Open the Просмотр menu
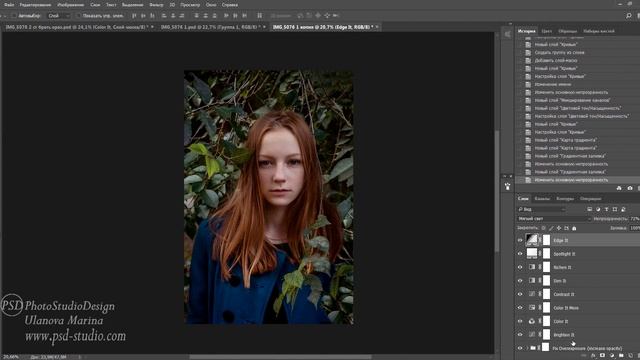 coord(190,5)
